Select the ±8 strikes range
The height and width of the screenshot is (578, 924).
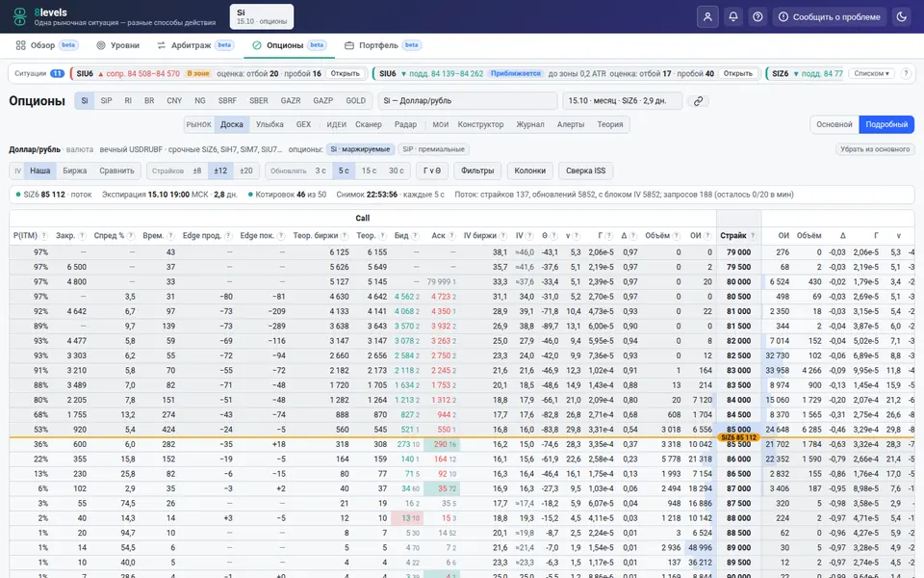[x=196, y=171]
